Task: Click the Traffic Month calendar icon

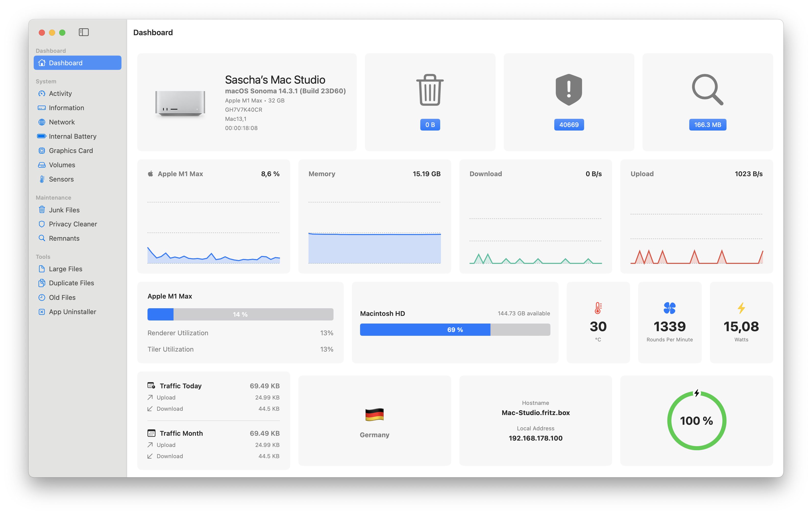Action: (151, 433)
